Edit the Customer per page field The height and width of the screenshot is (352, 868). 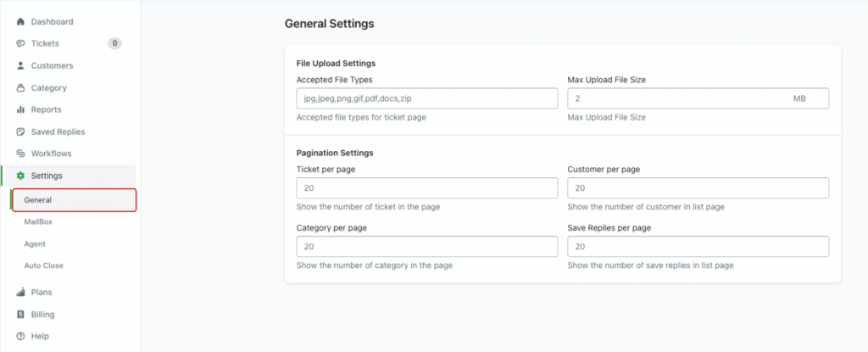pyautogui.click(x=697, y=187)
